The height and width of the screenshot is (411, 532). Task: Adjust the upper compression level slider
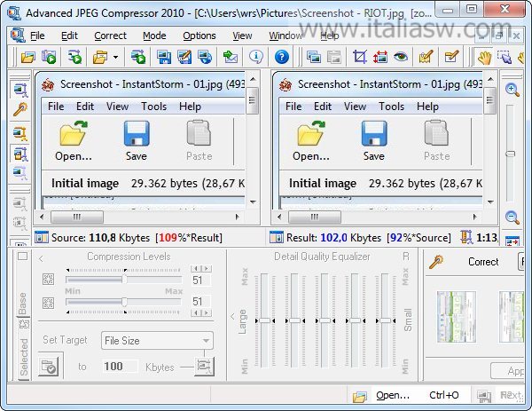124,280
